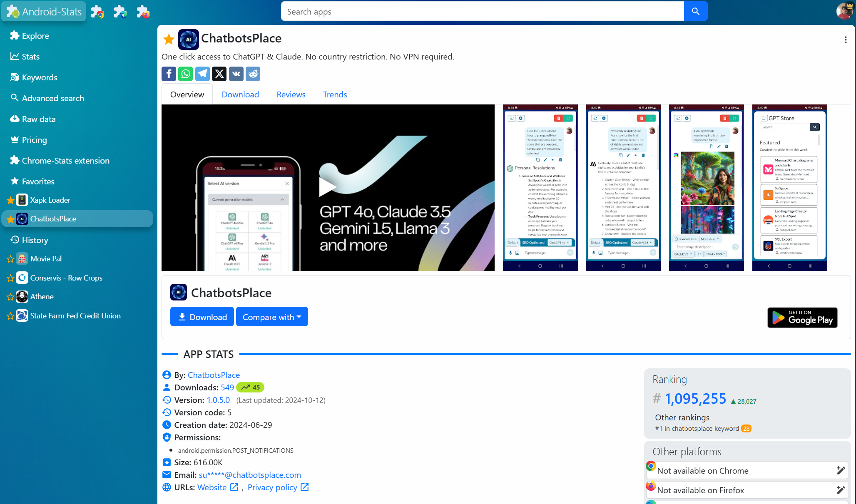Play the promo video
The width and height of the screenshot is (856, 504).
point(328,187)
